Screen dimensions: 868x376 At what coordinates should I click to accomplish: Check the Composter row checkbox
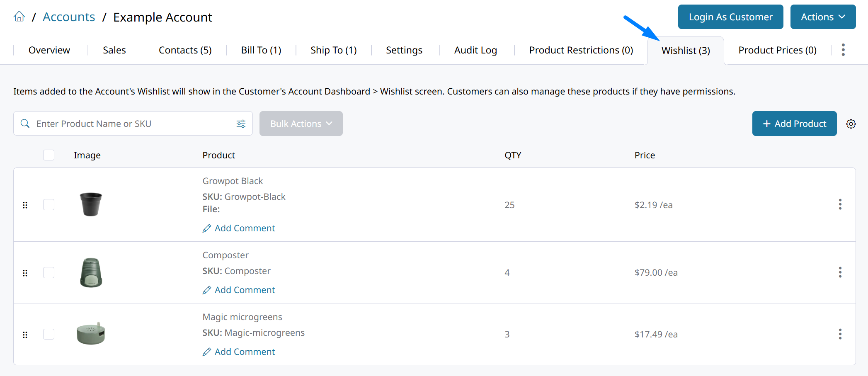point(49,272)
